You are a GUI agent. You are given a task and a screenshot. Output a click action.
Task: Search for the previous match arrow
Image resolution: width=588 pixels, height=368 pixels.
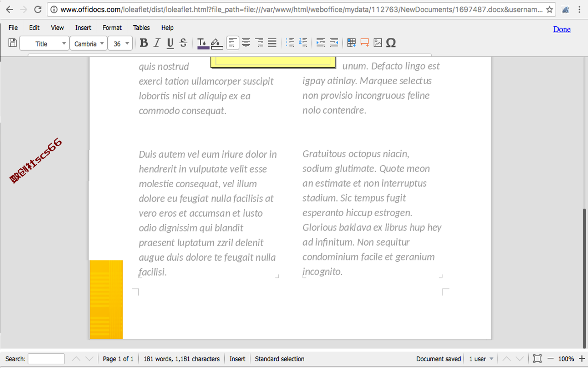coord(77,359)
